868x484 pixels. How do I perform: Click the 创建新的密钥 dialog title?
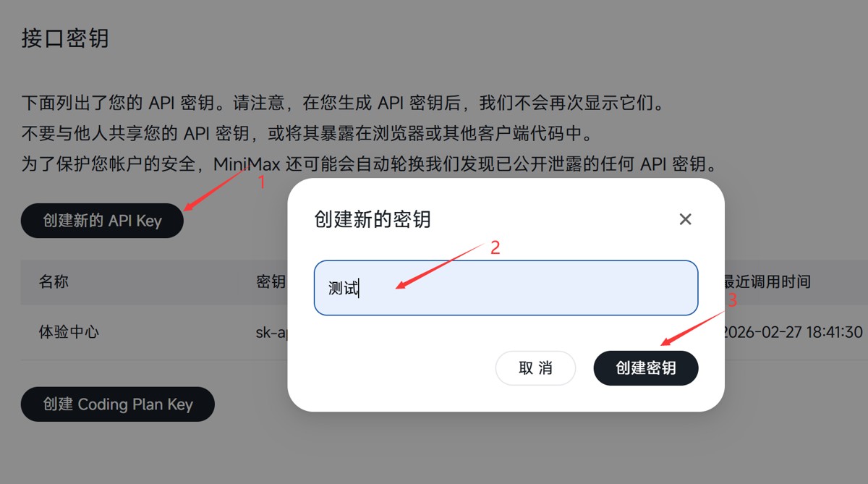coord(373,219)
